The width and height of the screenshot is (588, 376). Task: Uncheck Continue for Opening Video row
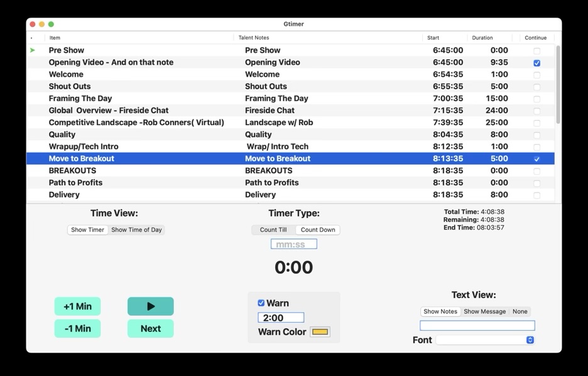point(536,63)
